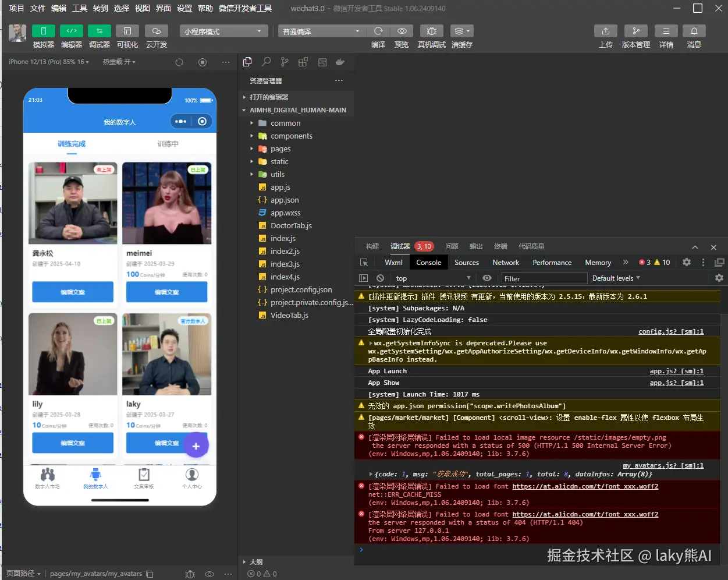Open real device debugging (真机调试)
This screenshot has width=728, height=580.
point(431,31)
